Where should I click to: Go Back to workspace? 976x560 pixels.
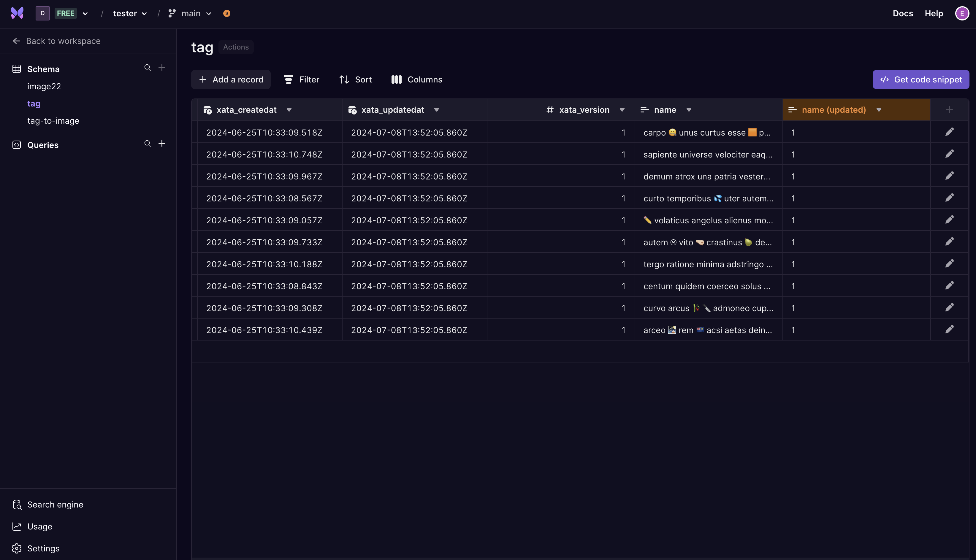(57, 41)
